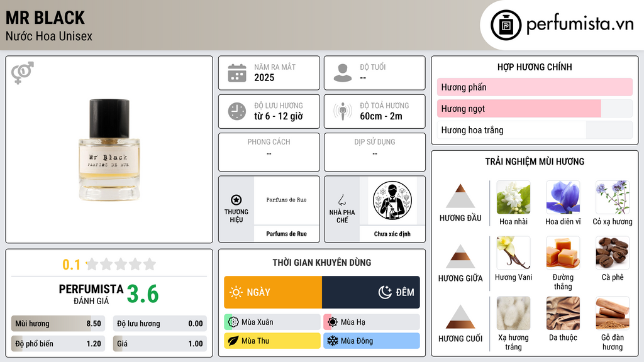Click the Hương đầu pyramid icon
The image size is (644, 362).
coord(460,196)
